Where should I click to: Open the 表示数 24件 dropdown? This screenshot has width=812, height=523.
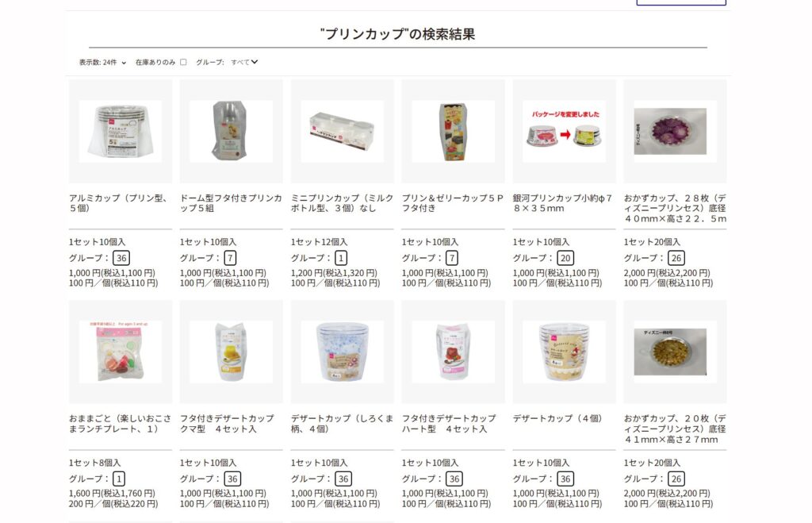click(x=102, y=62)
